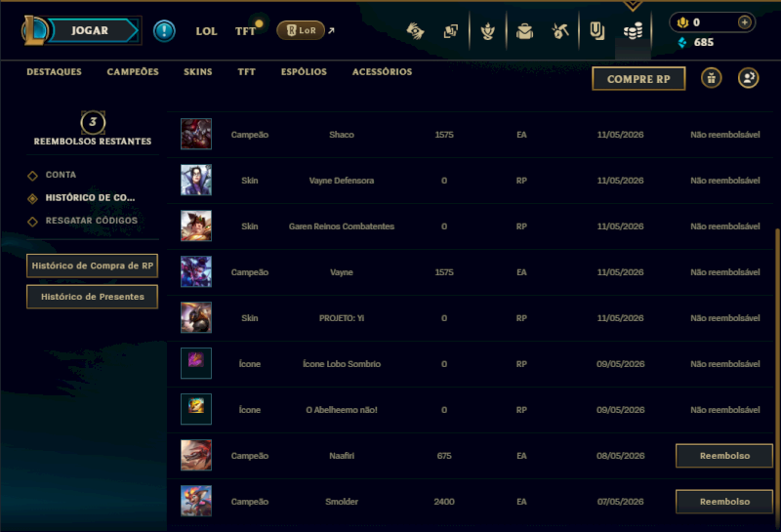Click the PROJETO: Yi skin thumbnail
Screen dimensions: 781x532
click(x=196, y=317)
